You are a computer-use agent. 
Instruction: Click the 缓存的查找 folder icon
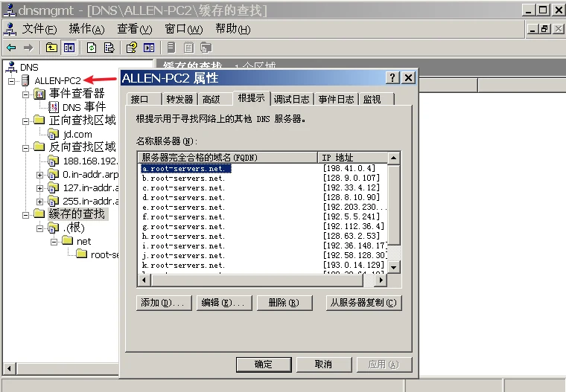[39, 213]
